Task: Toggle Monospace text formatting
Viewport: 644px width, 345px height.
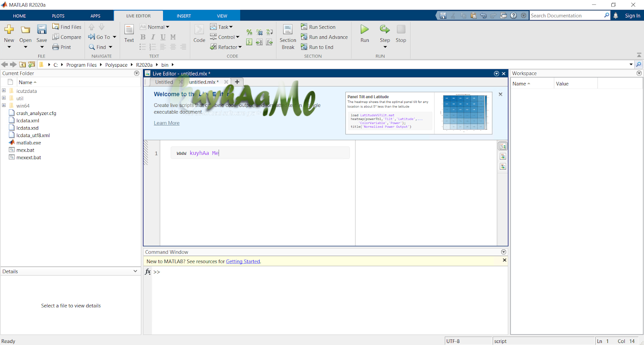Action: point(173,37)
